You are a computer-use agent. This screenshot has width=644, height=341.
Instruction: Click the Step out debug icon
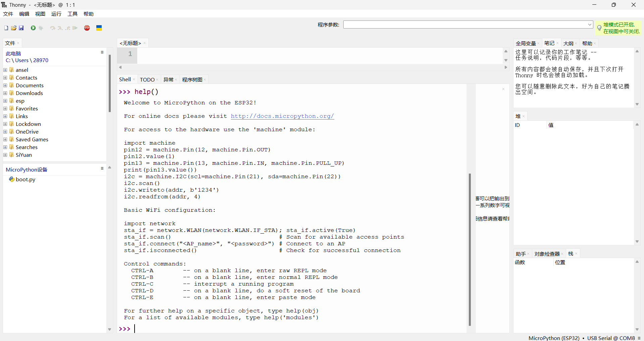tap(68, 28)
